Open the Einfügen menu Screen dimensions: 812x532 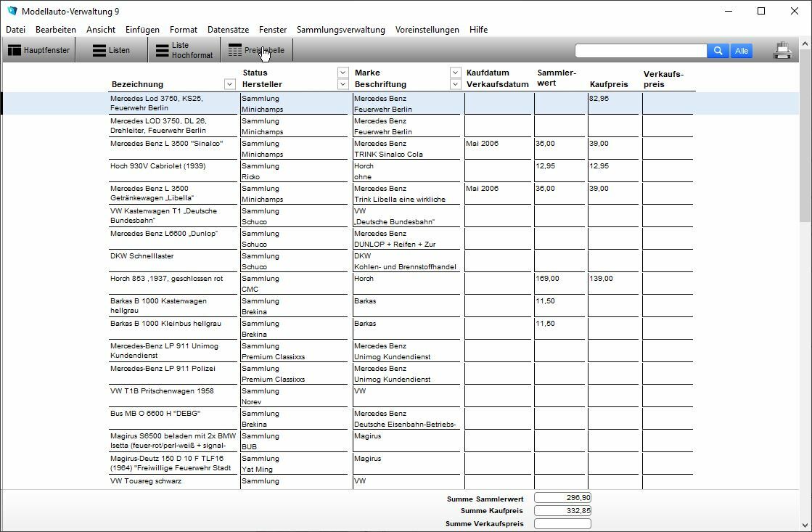(x=142, y=30)
